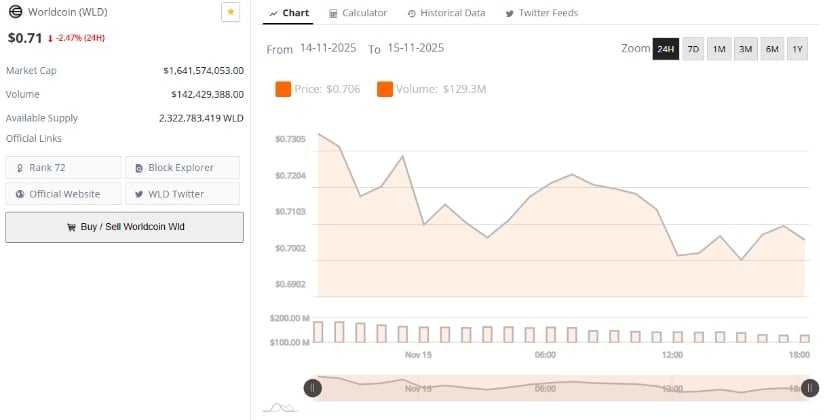Open the Twitter Feeds tab
This screenshot has width=825, height=420.
tap(541, 13)
